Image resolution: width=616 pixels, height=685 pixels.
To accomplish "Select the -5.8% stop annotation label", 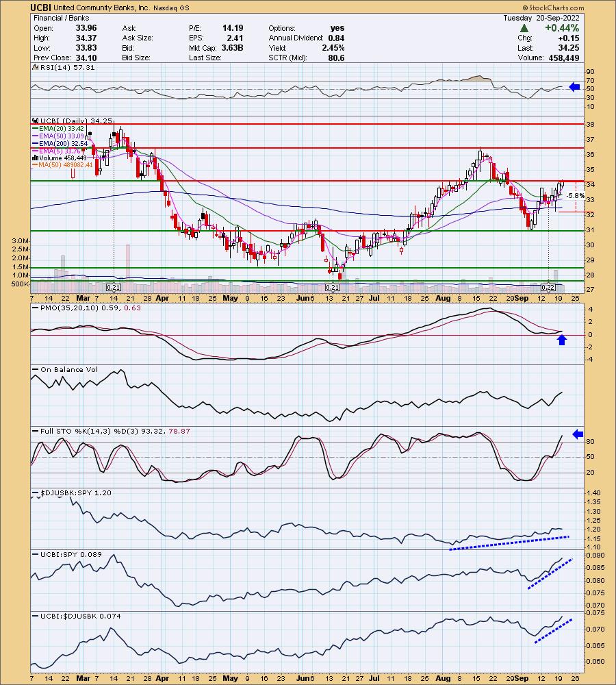I will [x=575, y=196].
